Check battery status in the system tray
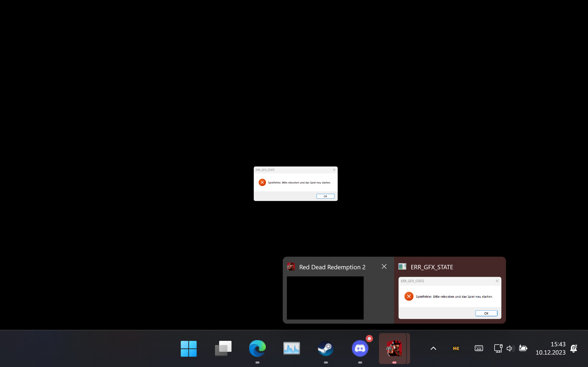588x367 pixels. tap(523, 348)
